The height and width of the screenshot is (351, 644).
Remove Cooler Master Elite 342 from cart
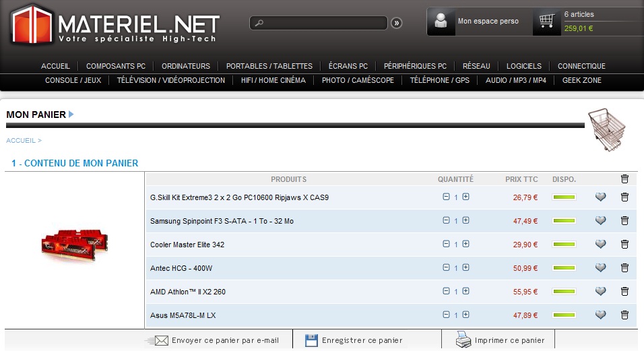pyautogui.click(x=624, y=245)
